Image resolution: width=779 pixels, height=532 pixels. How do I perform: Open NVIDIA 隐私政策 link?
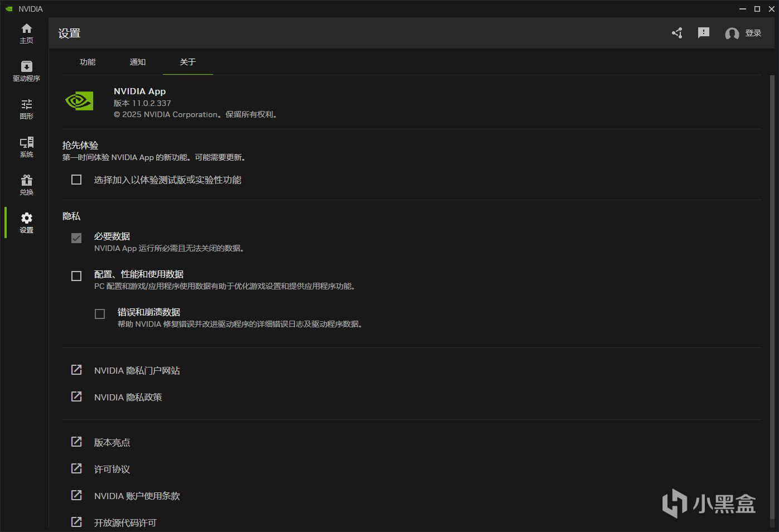click(x=128, y=397)
